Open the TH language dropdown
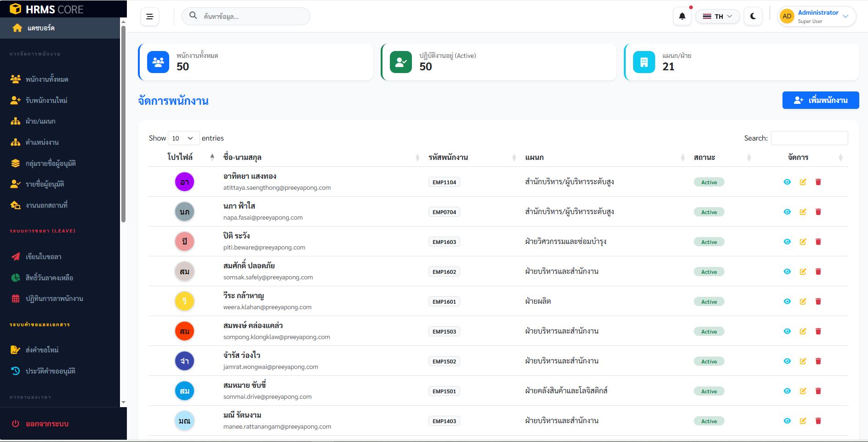The width and height of the screenshot is (868, 442). (717, 17)
